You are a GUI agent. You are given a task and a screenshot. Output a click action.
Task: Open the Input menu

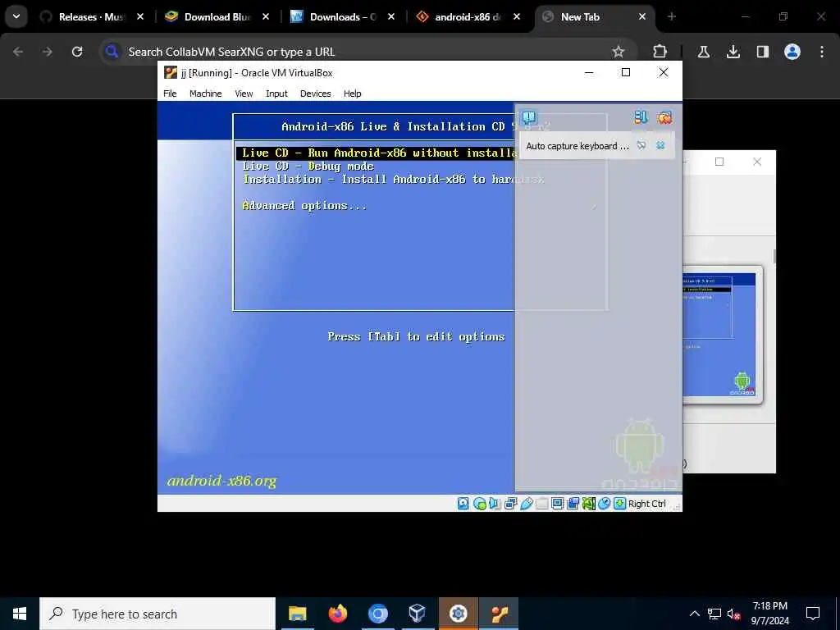pos(276,94)
